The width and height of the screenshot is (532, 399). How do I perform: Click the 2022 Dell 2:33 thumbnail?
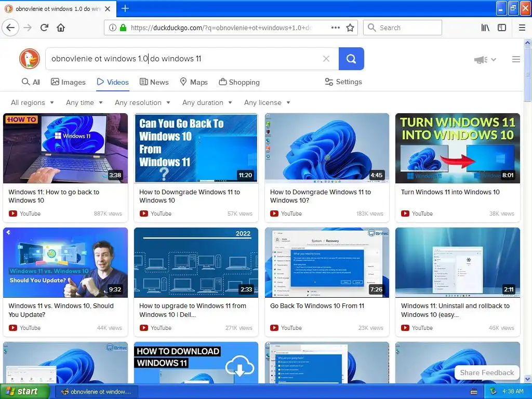coord(196,262)
